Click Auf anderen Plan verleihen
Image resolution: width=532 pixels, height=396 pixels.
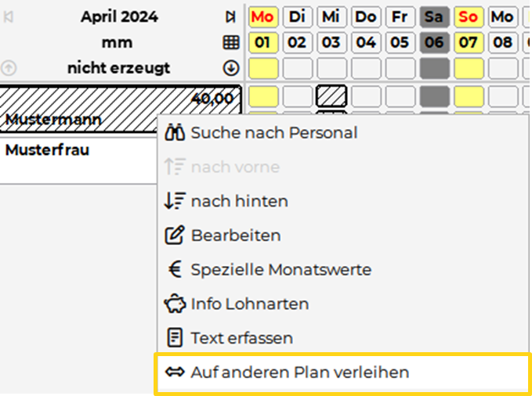click(x=299, y=373)
